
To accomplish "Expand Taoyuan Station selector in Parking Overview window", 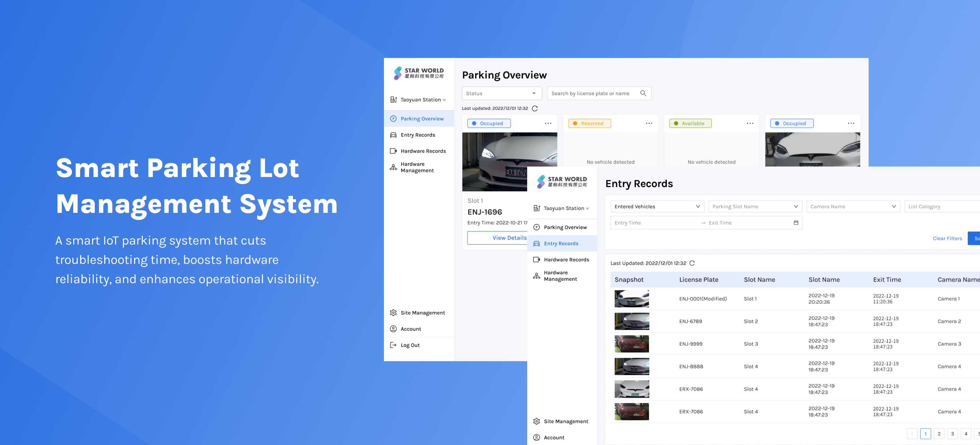I will pos(419,99).
